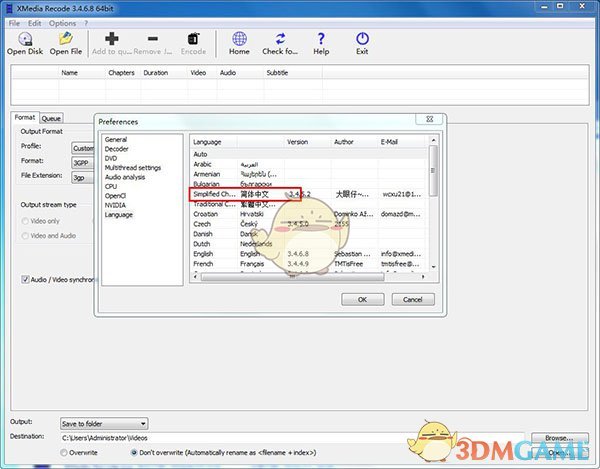600x469 pixels.
Task: Toggle Audio / Video synchronization checkbox
Action: (x=25, y=280)
